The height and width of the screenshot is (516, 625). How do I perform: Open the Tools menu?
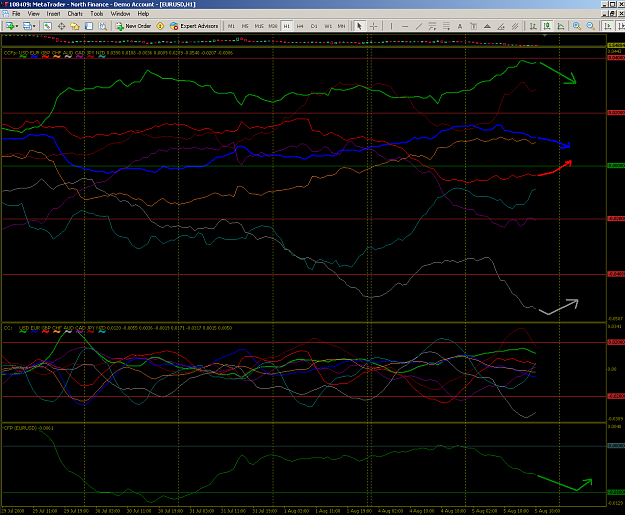(96, 14)
